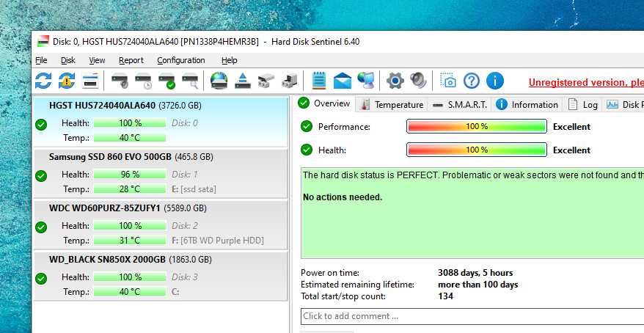Switch to the S.M.A.R.T. tab
This screenshot has height=333, width=644.
(x=460, y=105)
